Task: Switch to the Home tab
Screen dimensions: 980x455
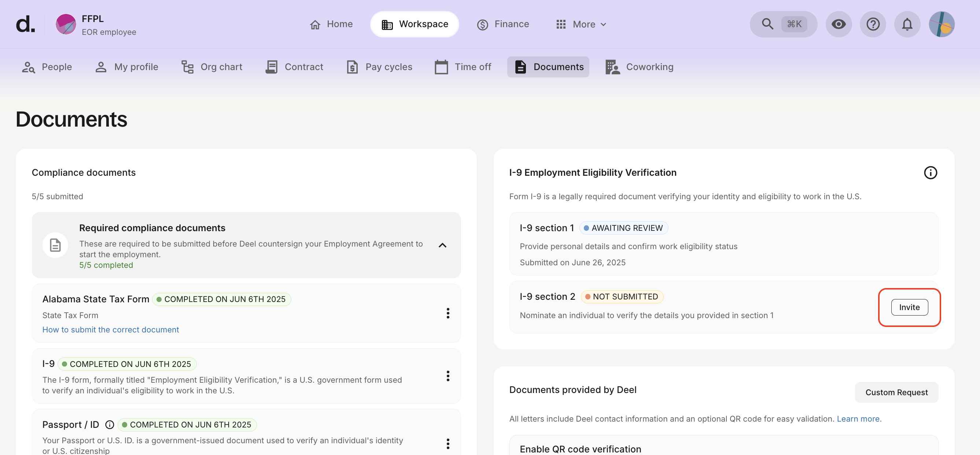Action: click(x=331, y=23)
